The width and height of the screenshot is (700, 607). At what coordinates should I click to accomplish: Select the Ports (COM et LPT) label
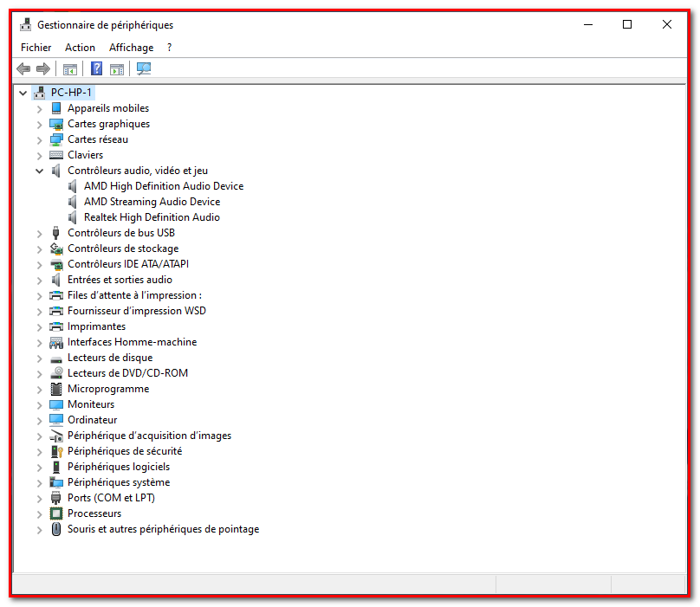click(x=111, y=498)
